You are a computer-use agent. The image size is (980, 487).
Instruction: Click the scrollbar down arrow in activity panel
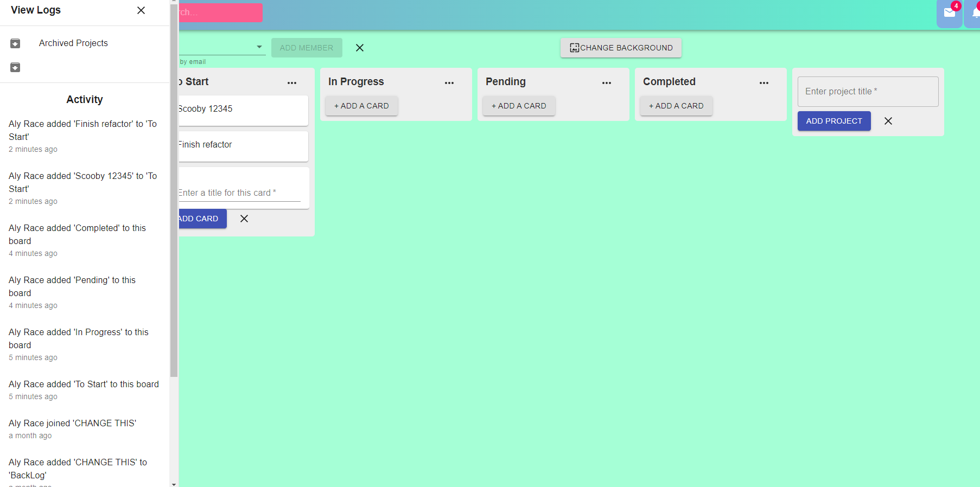point(174,484)
